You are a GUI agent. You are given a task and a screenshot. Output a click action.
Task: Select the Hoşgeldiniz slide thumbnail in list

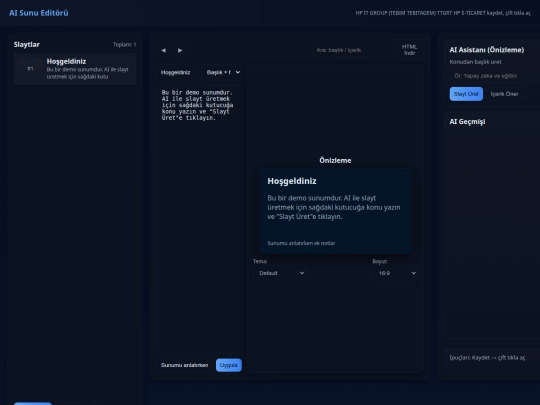(75, 69)
